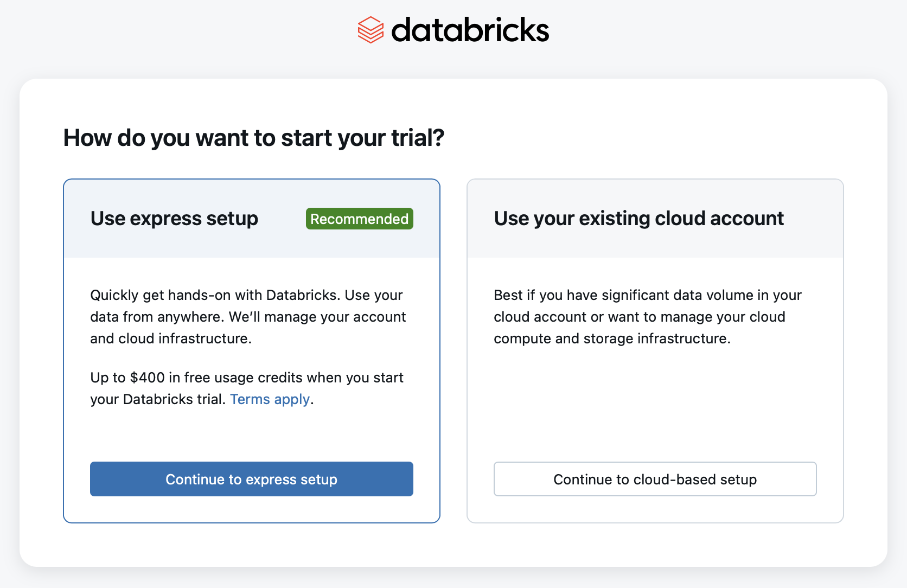This screenshot has width=907, height=588.
Task: Click the Quickly get hands-on description paragraph
Action: tap(247, 317)
